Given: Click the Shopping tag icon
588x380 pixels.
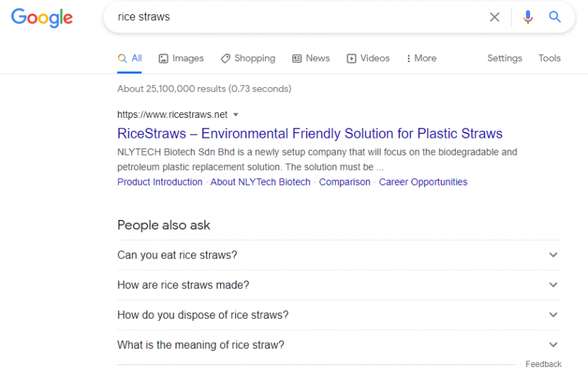Looking at the screenshot, I should tap(225, 59).
